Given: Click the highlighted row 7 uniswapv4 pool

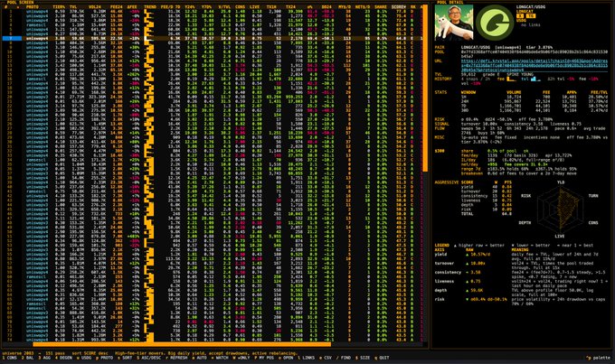Looking at the screenshot, I should [x=212, y=39].
